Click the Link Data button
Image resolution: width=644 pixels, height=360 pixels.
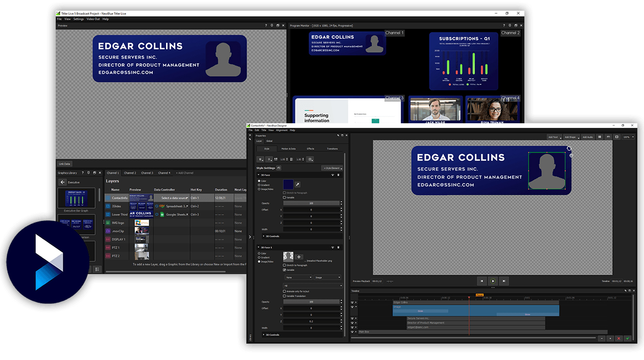tap(64, 164)
